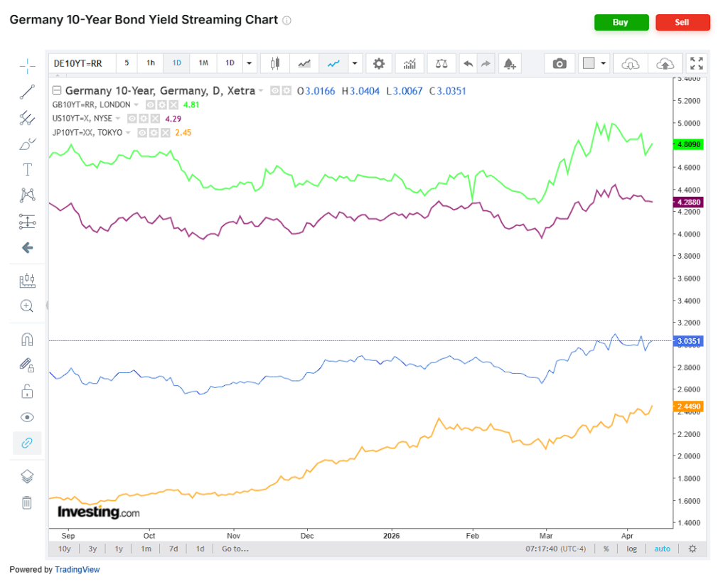This screenshot has width=728, height=582.
Task: Open the interval dropdown arrow
Action: coord(249,63)
